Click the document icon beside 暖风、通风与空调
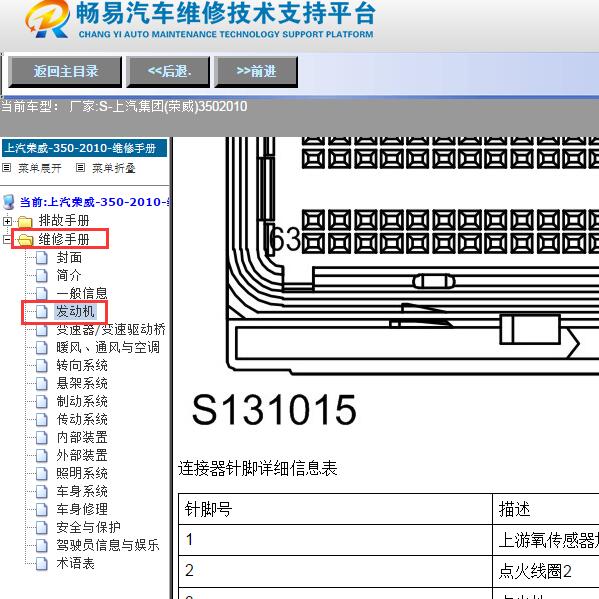599x599 pixels. coord(42,348)
